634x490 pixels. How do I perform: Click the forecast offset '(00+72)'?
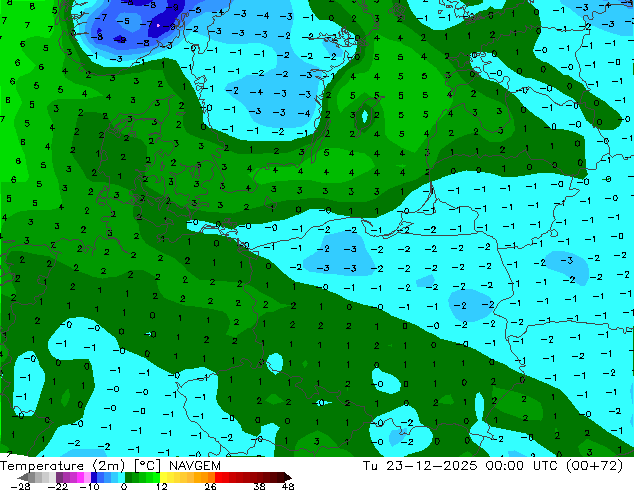594,466
